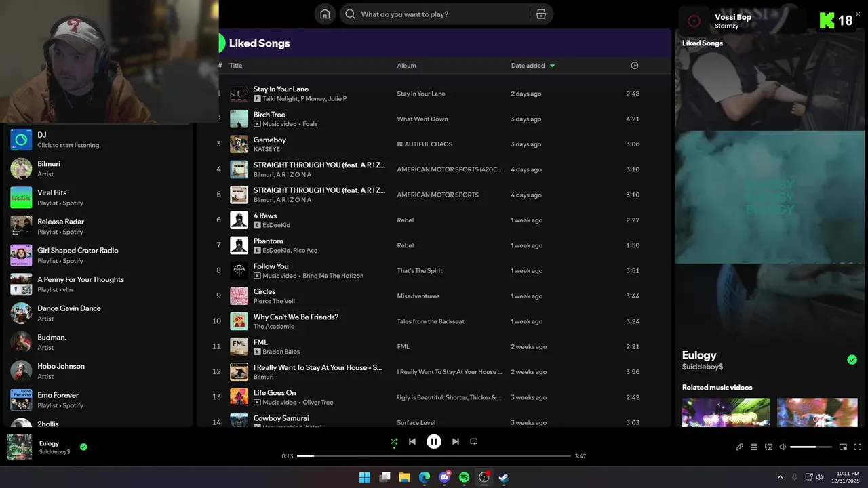The image size is (868, 488).
Task: Skip to the next track
Action: [456, 442]
